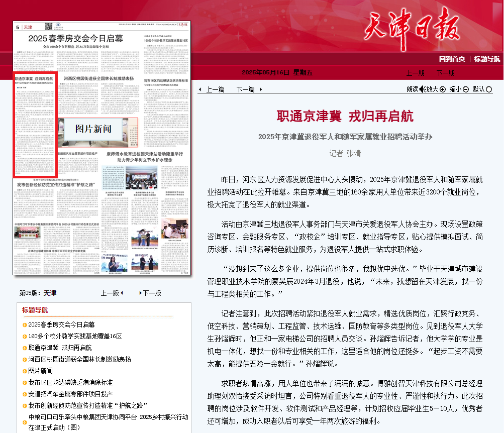Screen dimensions: 504x433
Task: Open the 160多个校外教学实践基地覆盖16区 link
Action: [75, 337]
